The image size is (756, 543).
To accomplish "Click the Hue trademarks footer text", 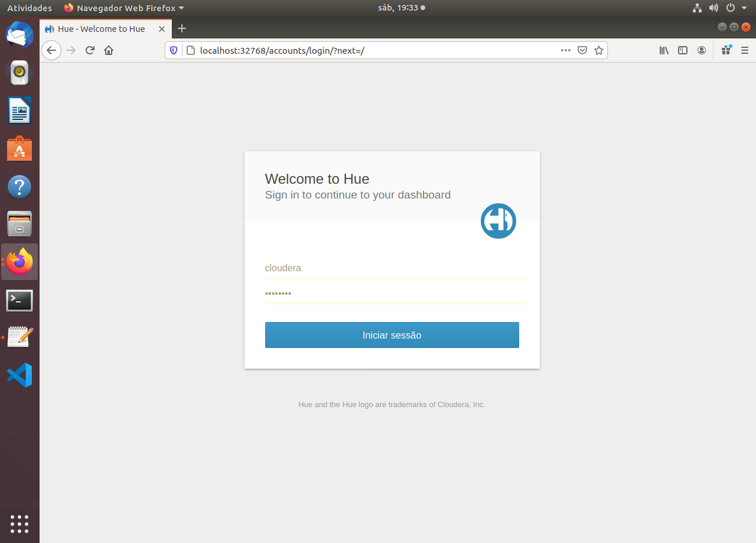I will click(x=392, y=405).
